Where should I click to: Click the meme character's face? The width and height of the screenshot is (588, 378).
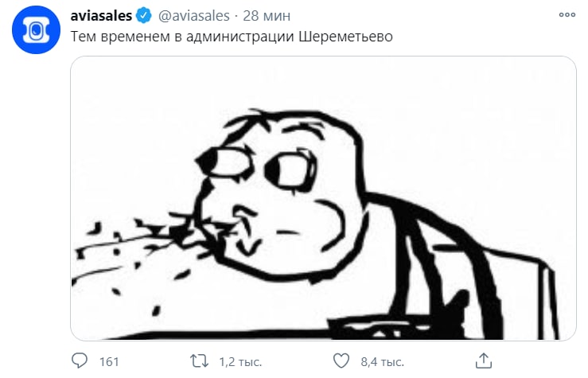(279, 197)
